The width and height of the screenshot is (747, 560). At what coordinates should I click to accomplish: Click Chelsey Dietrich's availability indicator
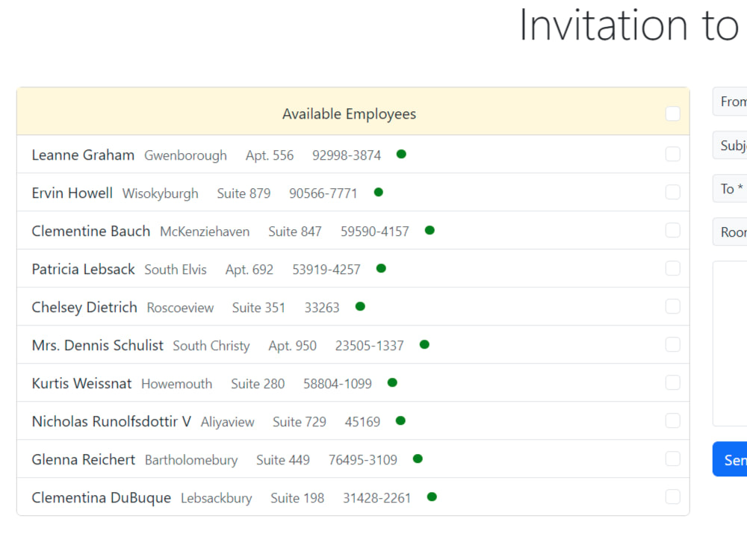tap(359, 306)
